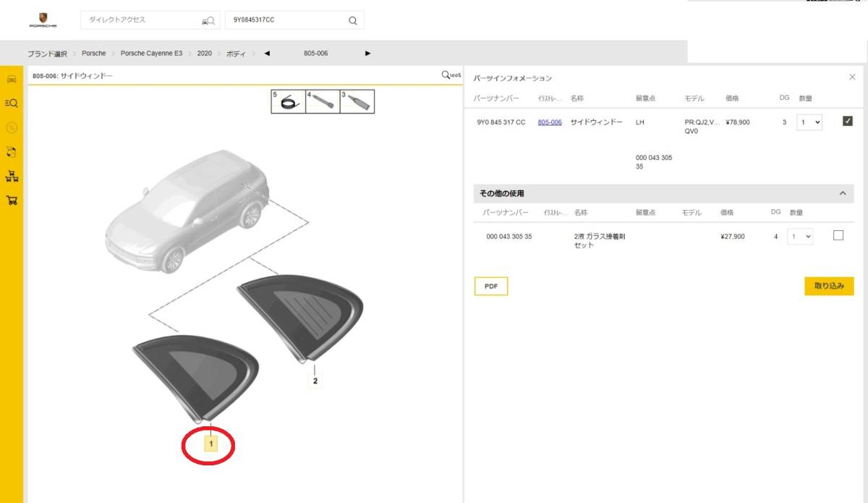The height and width of the screenshot is (503, 868).
Task: Click the upper-right side window illustration
Action: (x=299, y=318)
